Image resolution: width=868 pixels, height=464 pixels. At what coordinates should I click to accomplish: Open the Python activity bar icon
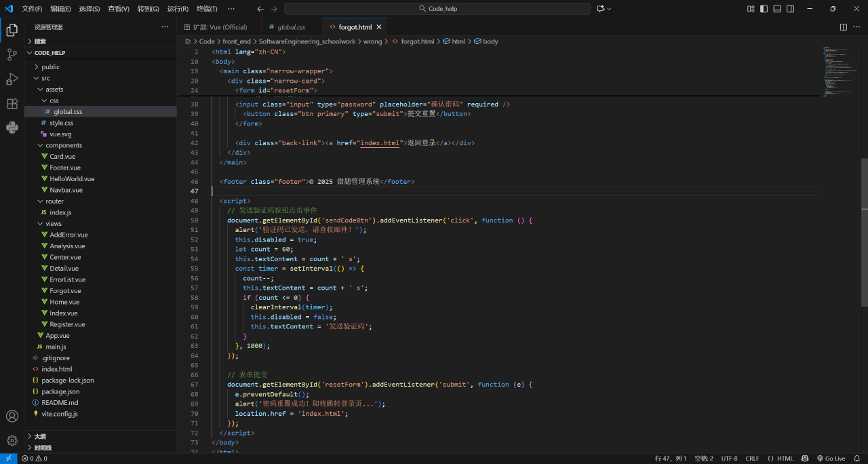tap(12, 128)
